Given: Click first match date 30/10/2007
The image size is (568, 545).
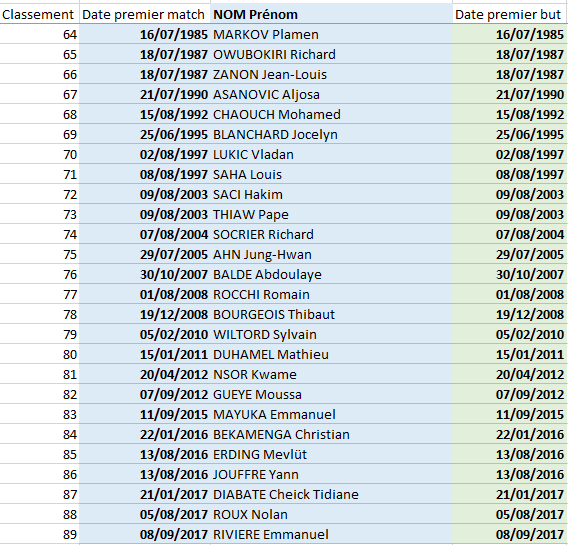Looking at the screenshot, I should pyautogui.click(x=145, y=274).
